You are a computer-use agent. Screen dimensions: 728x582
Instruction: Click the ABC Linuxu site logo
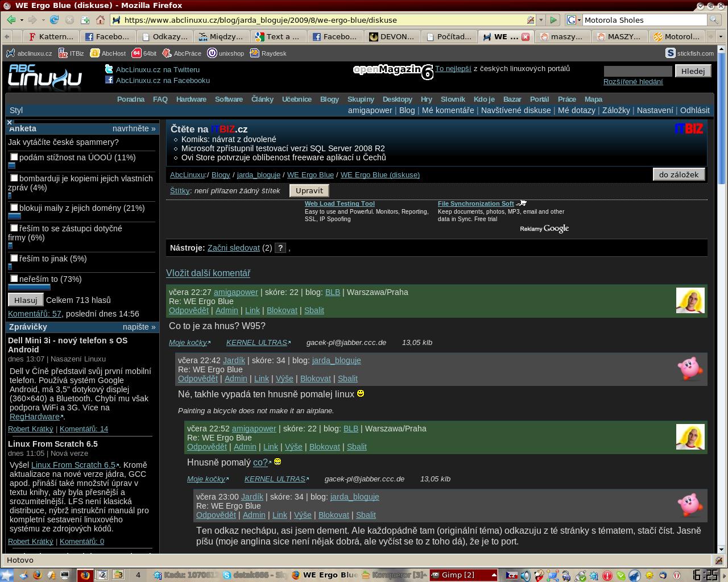click(x=45, y=78)
